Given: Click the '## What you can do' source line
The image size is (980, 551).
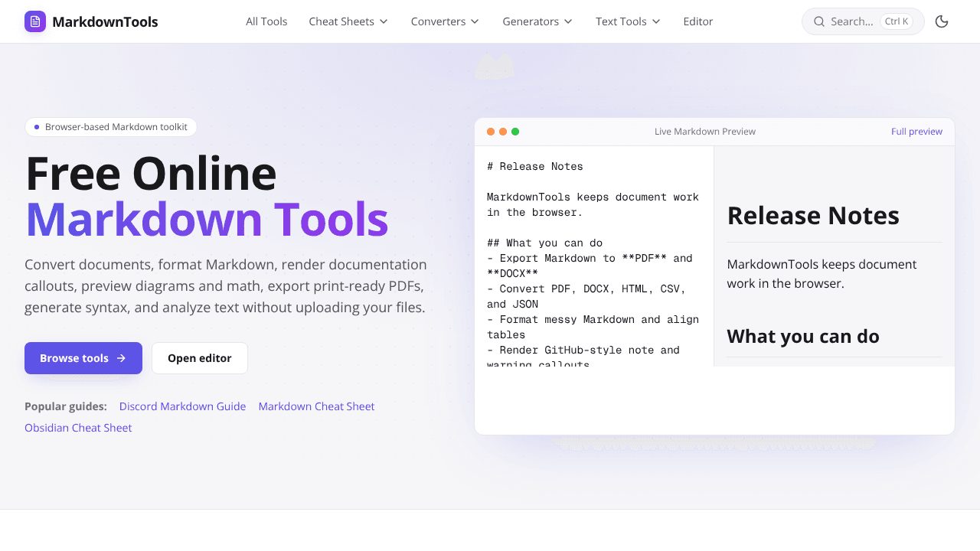Looking at the screenshot, I should click(x=544, y=243).
